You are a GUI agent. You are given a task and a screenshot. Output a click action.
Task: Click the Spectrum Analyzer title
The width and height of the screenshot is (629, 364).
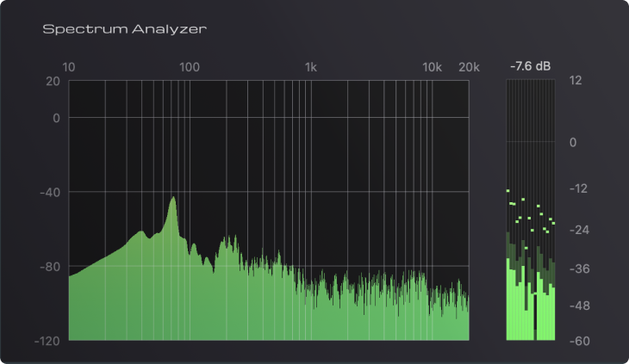pyautogui.click(x=124, y=29)
